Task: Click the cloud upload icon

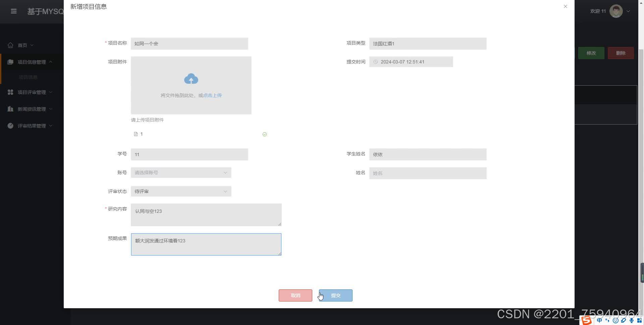Action: tap(191, 79)
